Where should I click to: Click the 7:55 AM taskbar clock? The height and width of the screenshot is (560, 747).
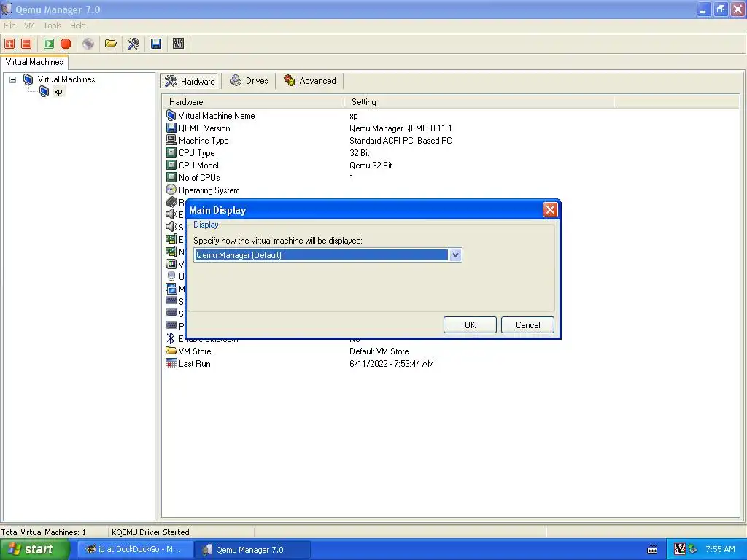pos(720,550)
